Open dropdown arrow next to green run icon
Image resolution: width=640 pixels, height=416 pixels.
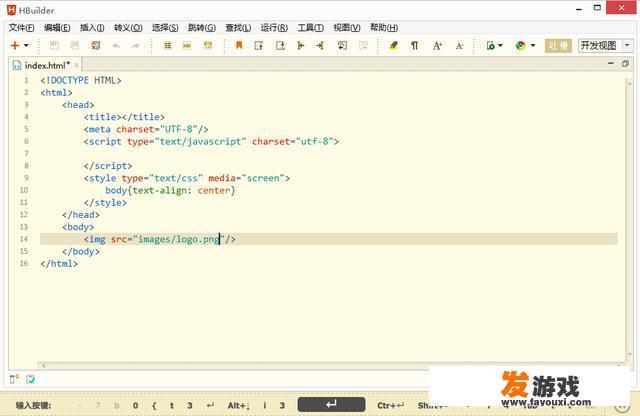(x=500, y=45)
